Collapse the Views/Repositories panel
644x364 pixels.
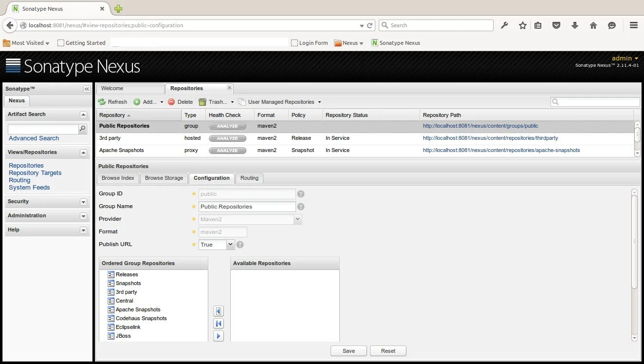83,153
